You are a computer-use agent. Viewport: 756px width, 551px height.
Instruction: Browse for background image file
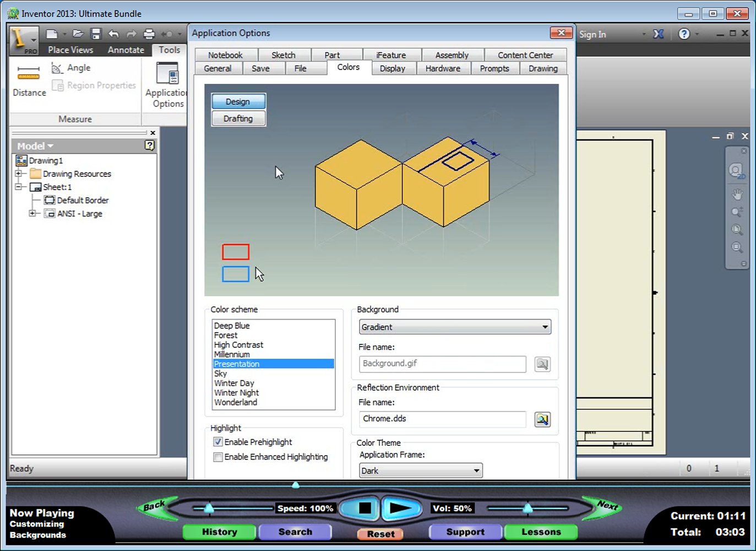click(x=542, y=364)
